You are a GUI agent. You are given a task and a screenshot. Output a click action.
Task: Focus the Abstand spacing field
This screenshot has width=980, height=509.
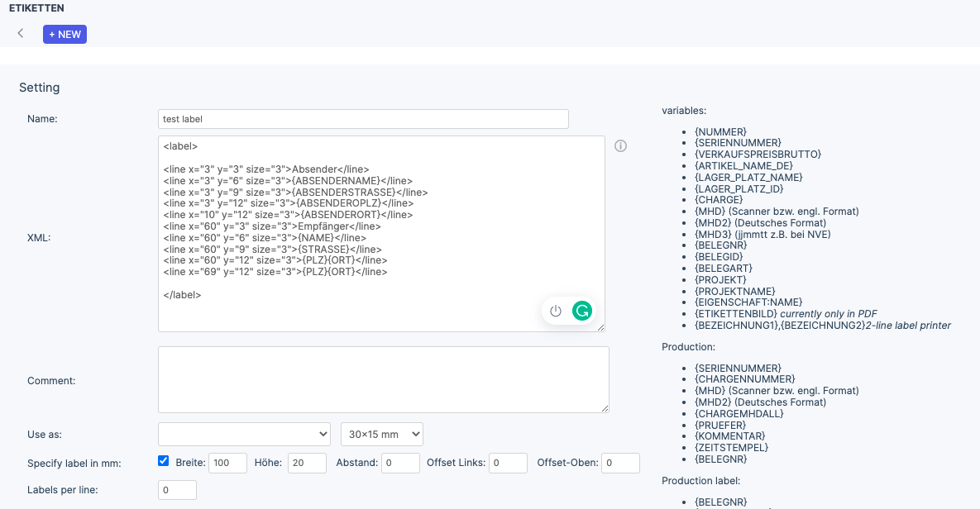click(x=400, y=463)
